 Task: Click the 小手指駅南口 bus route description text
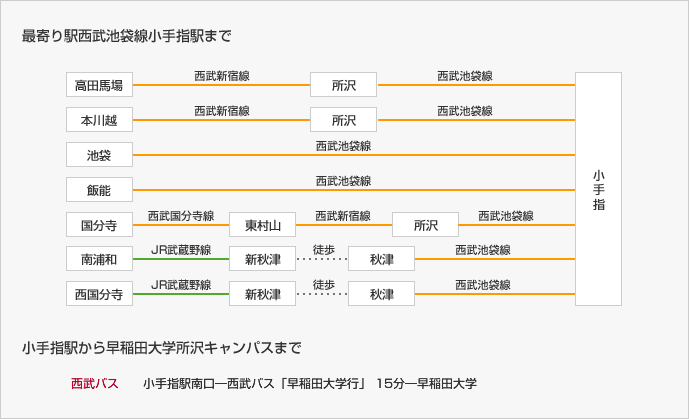point(310,383)
